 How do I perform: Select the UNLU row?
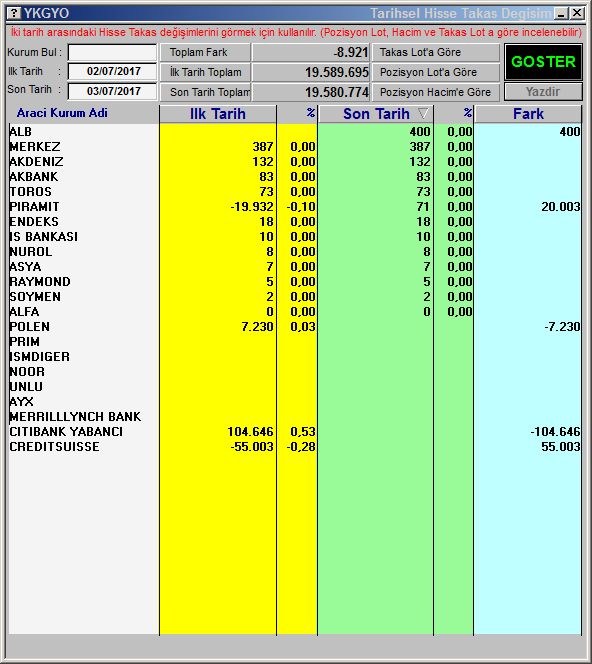[295, 387]
